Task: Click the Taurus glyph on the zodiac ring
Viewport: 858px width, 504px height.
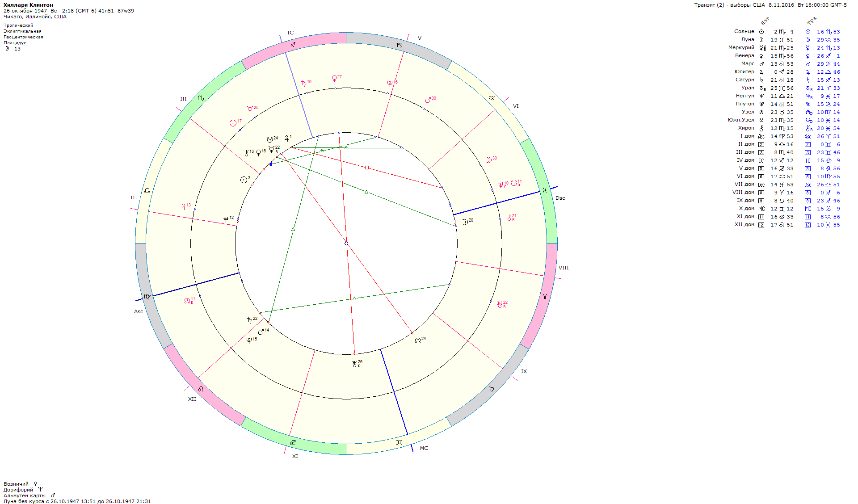Action: click(x=492, y=389)
